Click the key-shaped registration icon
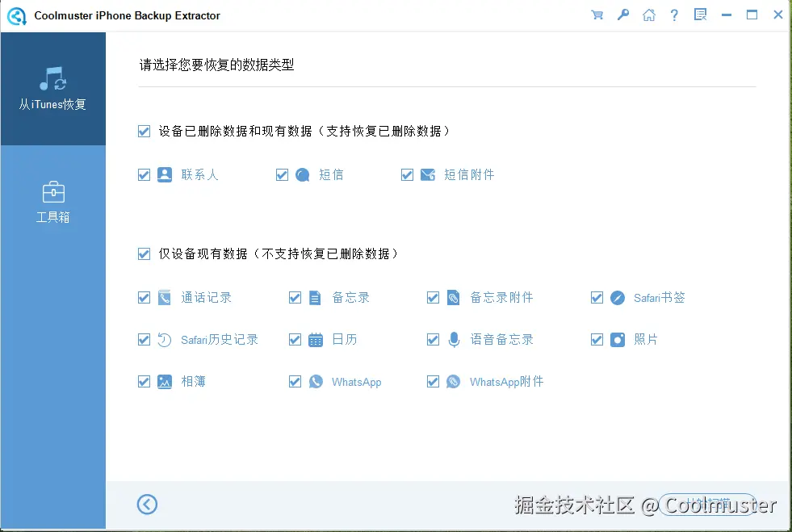 [x=623, y=15]
